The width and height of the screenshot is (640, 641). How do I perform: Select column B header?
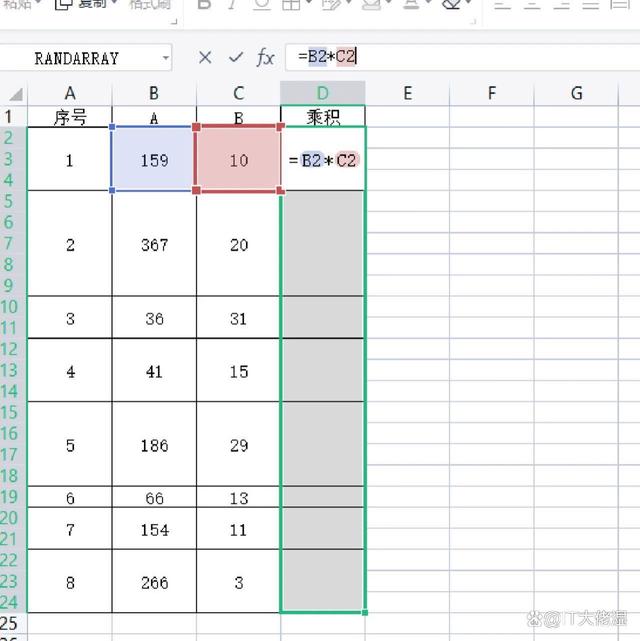point(154,93)
